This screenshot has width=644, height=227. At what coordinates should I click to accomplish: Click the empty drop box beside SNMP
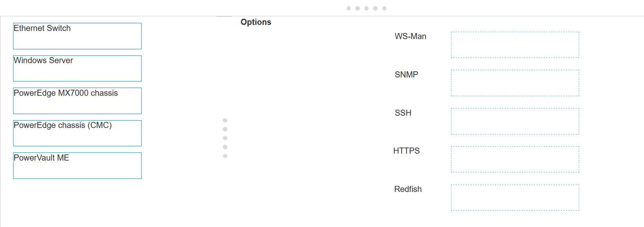coord(515,83)
